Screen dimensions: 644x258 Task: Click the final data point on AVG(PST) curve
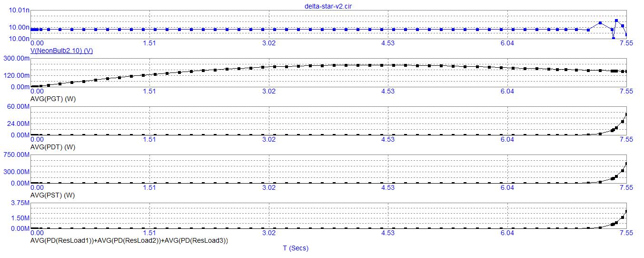[x=626, y=164]
